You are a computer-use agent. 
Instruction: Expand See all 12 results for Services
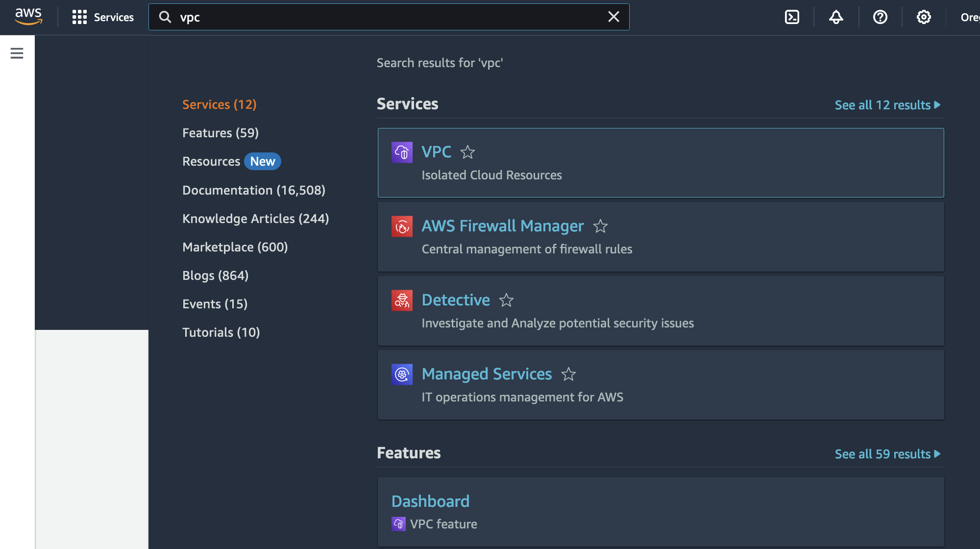click(x=887, y=105)
